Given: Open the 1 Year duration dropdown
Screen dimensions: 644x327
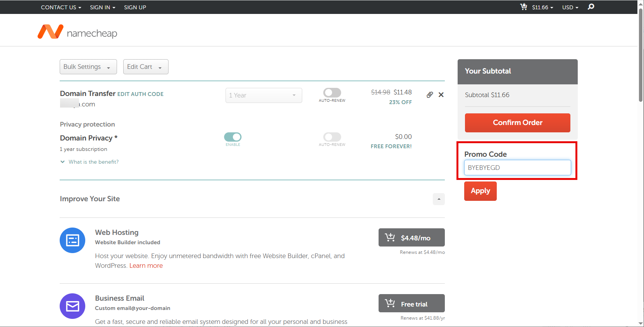Looking at the screenshot, I should coord(264,95).
